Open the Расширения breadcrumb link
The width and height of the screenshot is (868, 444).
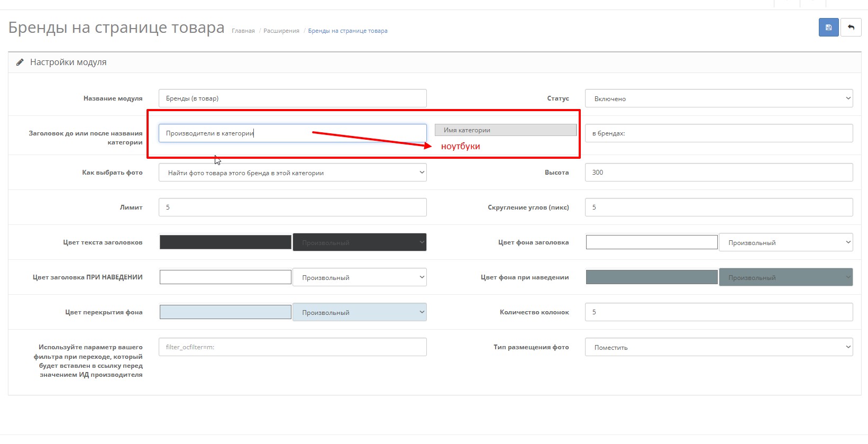pyautogui.click(x=281, y=31)
